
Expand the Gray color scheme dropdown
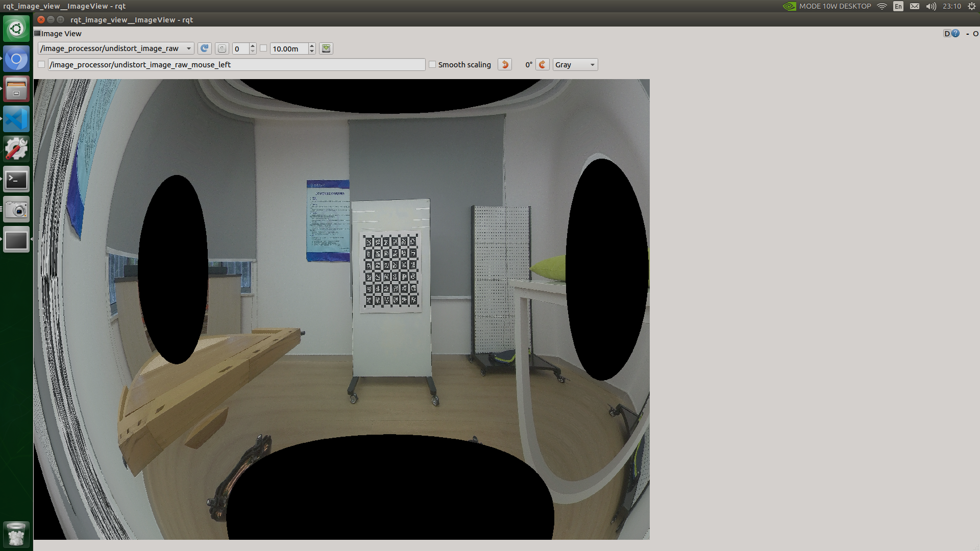(575, 65)
